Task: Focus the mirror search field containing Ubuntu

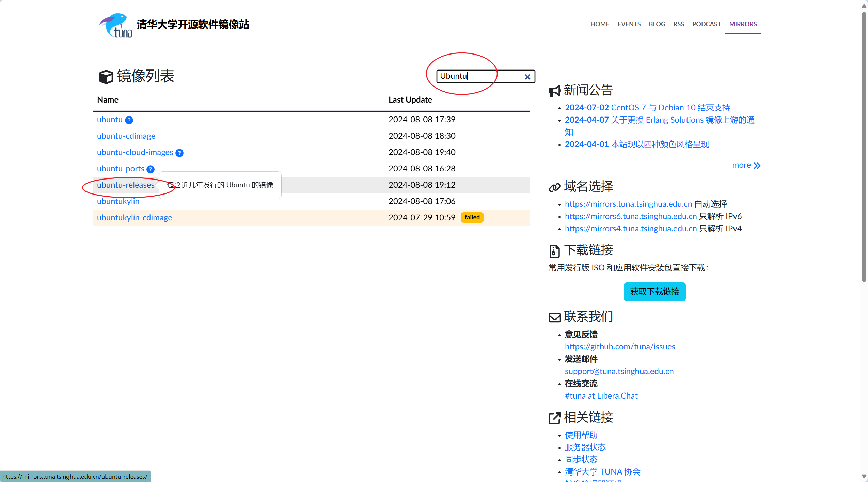Action: (486, 76)
